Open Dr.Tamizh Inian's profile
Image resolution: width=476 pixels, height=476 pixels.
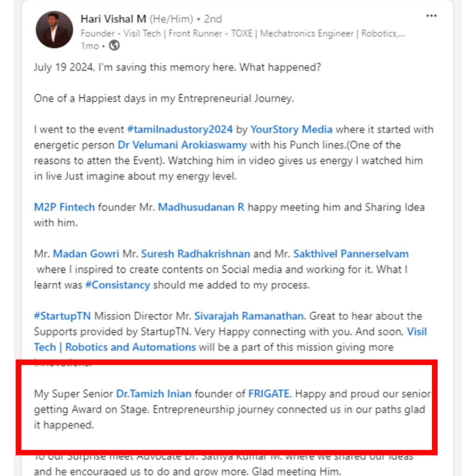pyautogui.click(x=154, y=394)
